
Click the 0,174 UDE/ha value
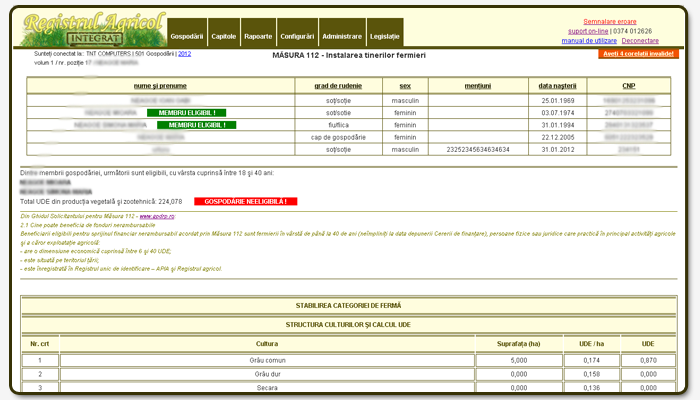click(592, 360)
